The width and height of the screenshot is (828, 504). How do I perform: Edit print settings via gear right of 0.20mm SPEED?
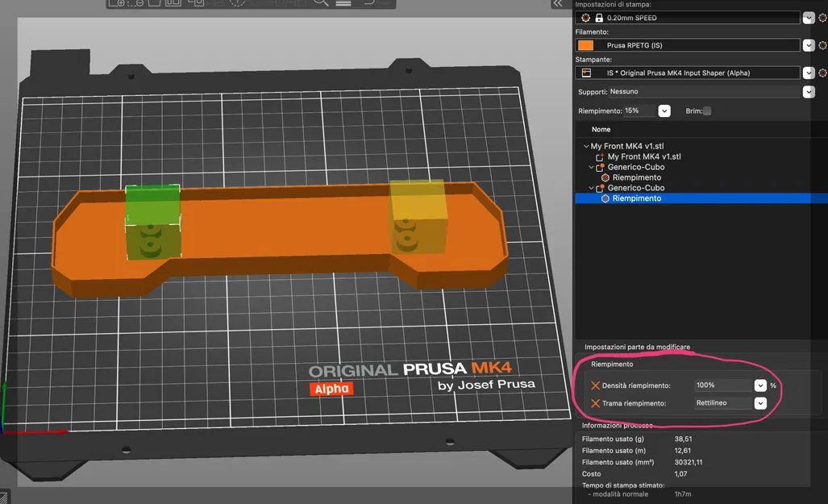[822, 18]
